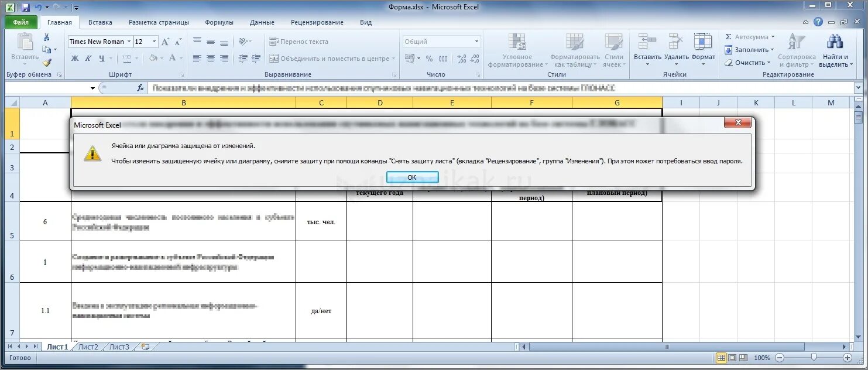Viewport: 868px width, 370px height.
Task: Open Очистить clear dropdown
Action: point(747,63)
